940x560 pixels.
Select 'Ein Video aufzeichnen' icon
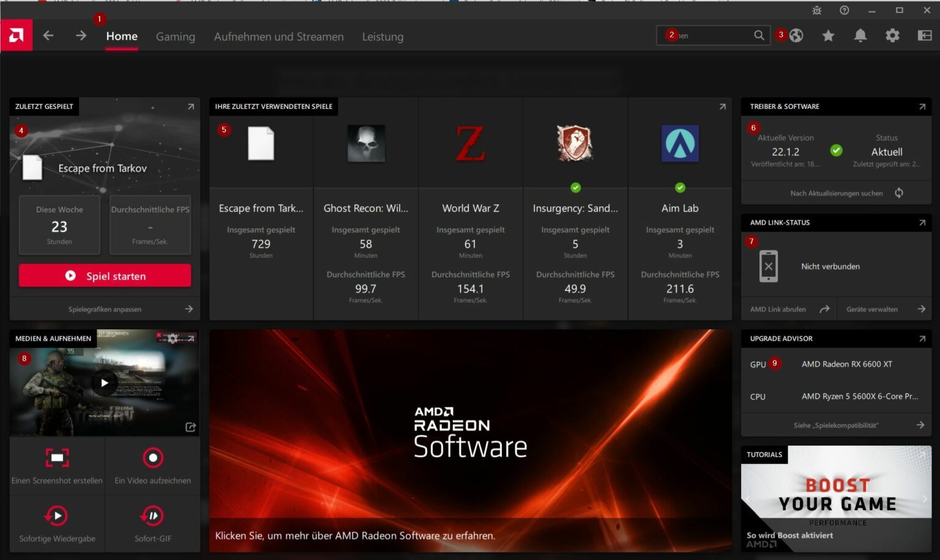(x=152, y=458)
